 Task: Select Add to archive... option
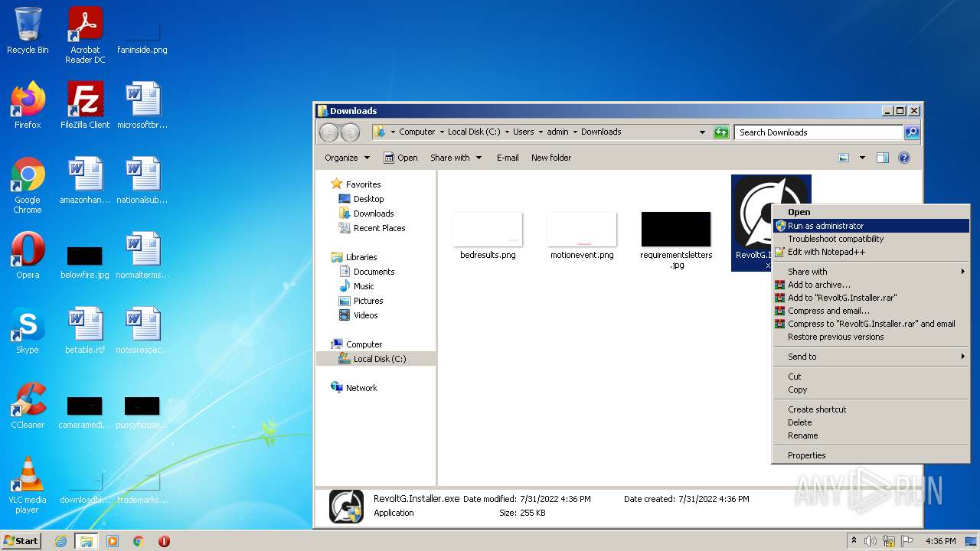tap(871, 285)
